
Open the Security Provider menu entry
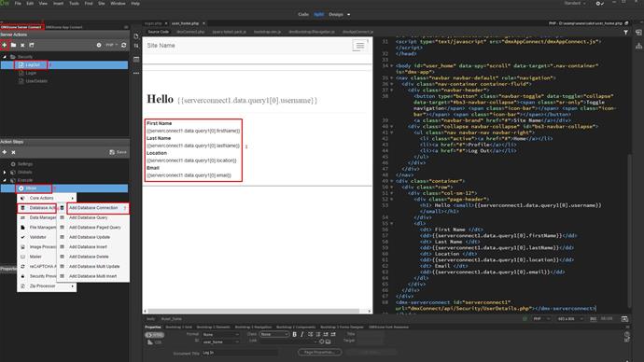[37, 276]
